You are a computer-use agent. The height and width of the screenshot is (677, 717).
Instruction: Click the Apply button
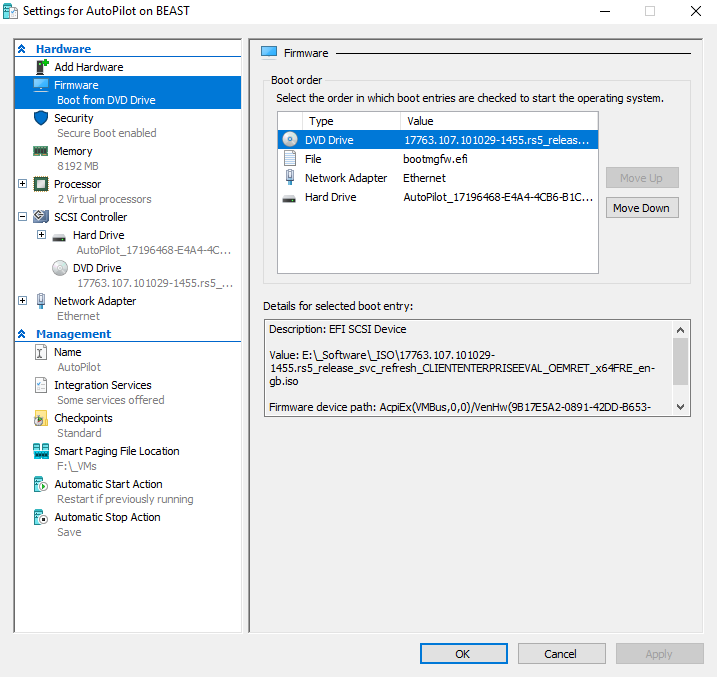(659, 654)
